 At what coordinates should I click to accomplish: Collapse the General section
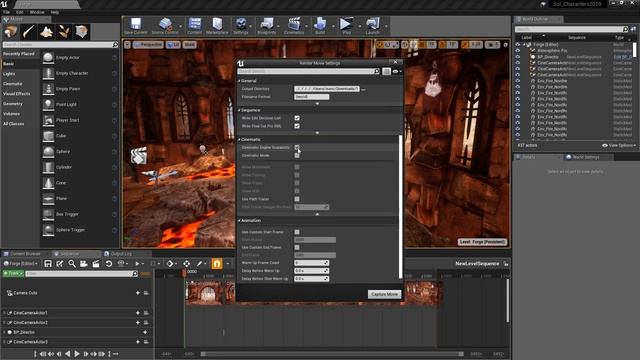(239, 81)
